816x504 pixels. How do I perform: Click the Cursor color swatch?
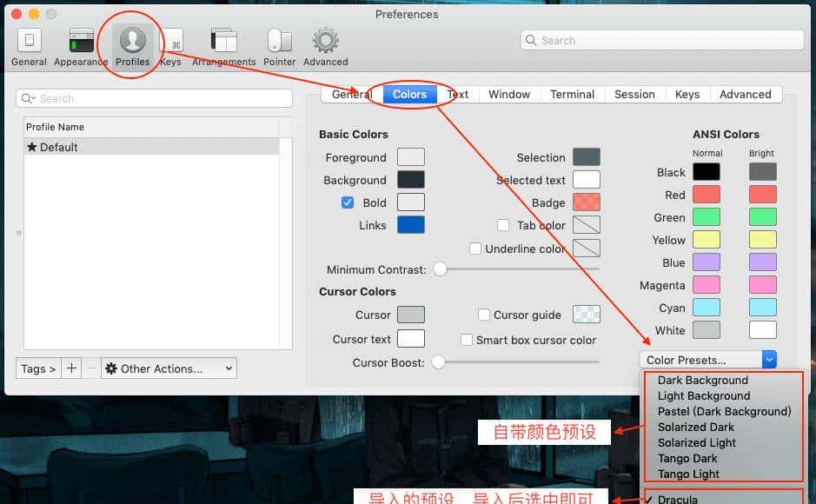point(410,315)
